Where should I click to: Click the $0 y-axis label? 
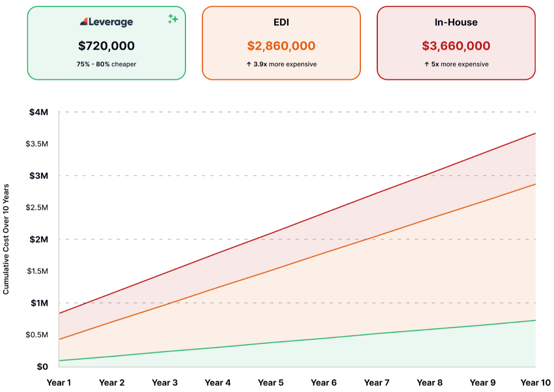42,367
